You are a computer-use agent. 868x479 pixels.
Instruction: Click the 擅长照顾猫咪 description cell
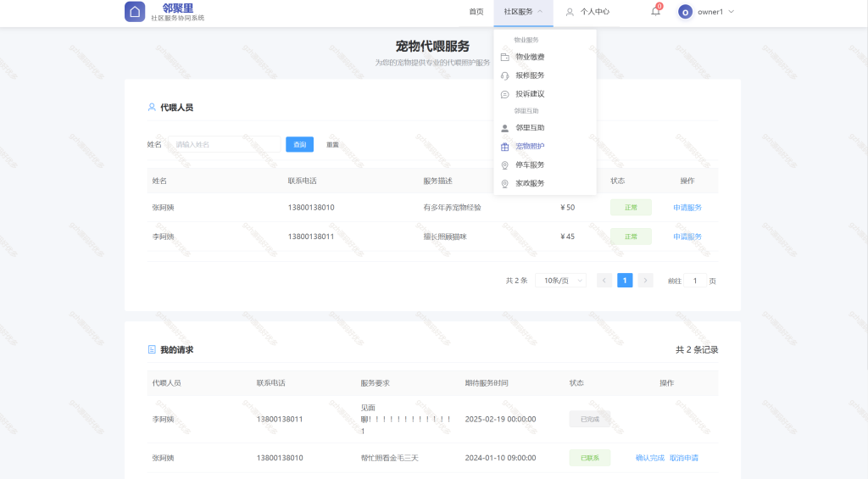pyautogui.click(x=445, y=237)
